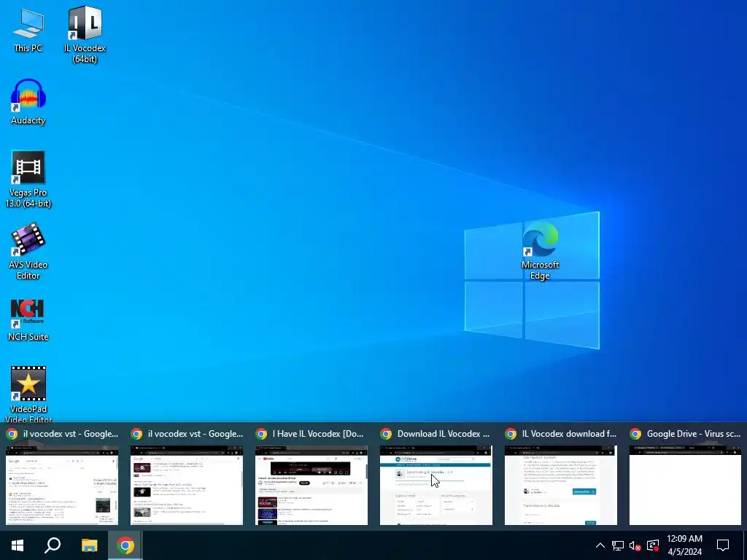This screenshot has width=747, height=560.
Task: Click 'IL Vocodex download f...' preview title
Action: (569, 434)
